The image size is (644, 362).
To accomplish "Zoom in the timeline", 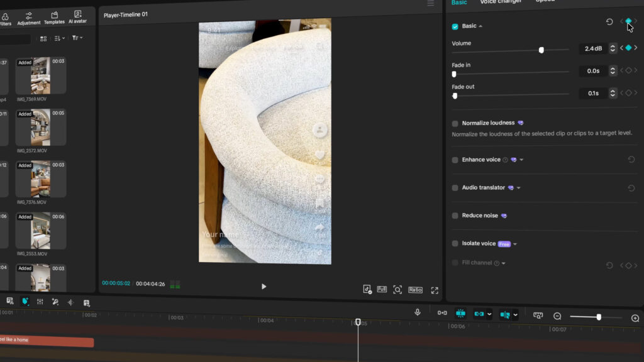I will coord(635,318).
